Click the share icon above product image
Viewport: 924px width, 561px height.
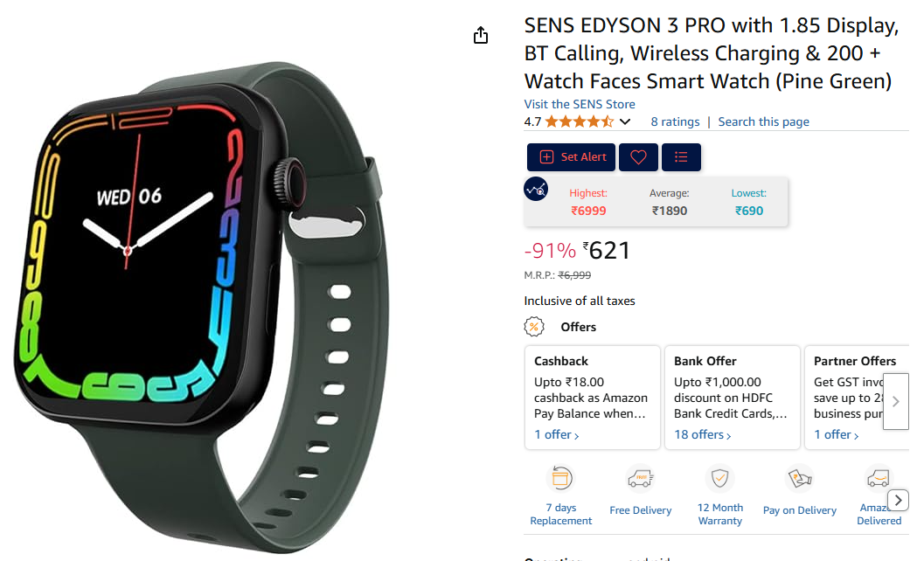point(481,35)
